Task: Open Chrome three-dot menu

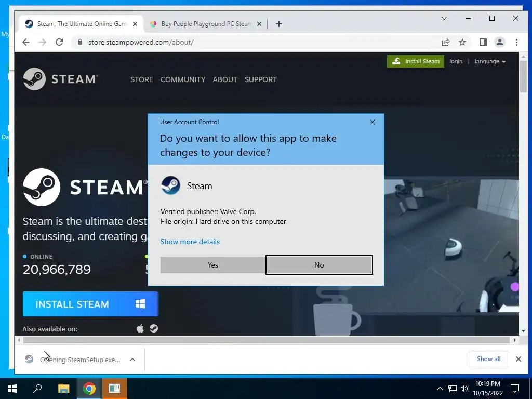Action: (x=516, y=42)
